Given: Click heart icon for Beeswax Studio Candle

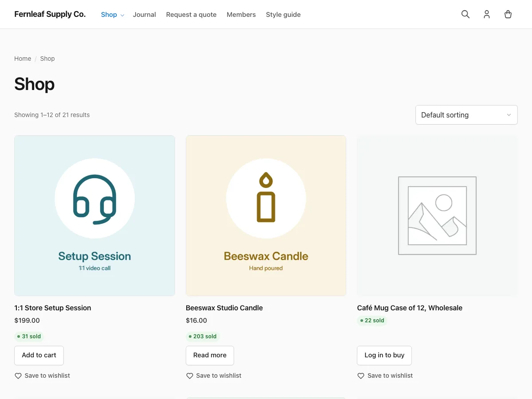Looking at the screenshot, I should (189, 376).
